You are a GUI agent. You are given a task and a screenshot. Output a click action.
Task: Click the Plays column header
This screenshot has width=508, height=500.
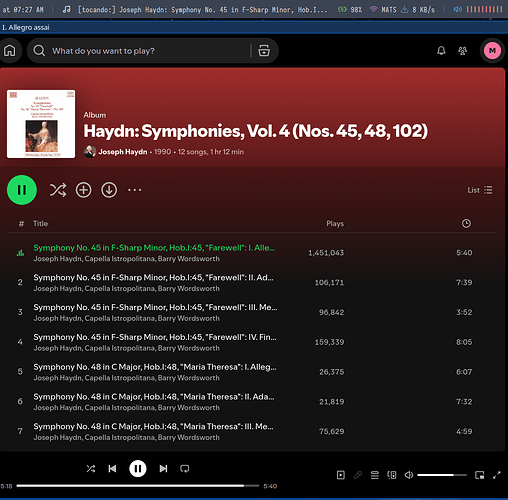(x=335, y=224)
